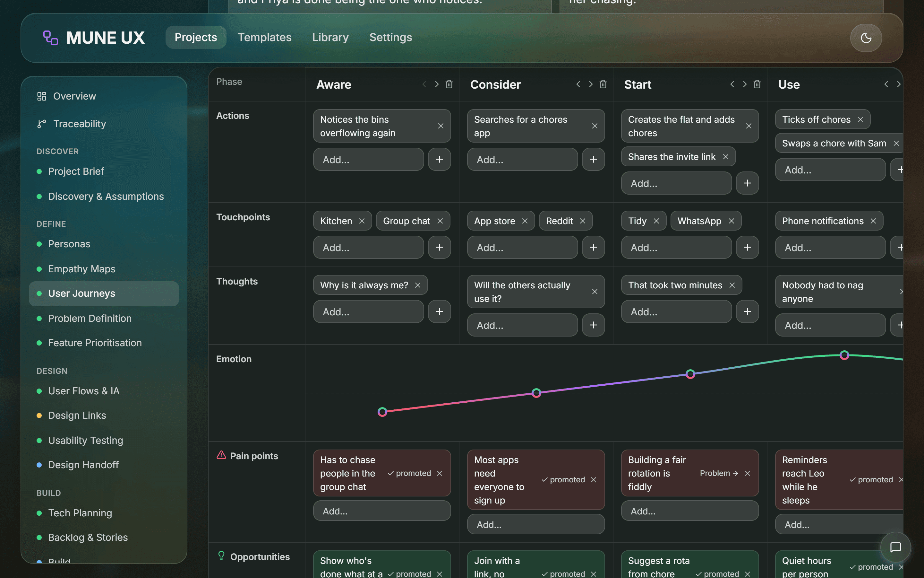Toggle promoted on 'Reminders reach Leo' pain point
924x578 pixels.
pos(871,479)
